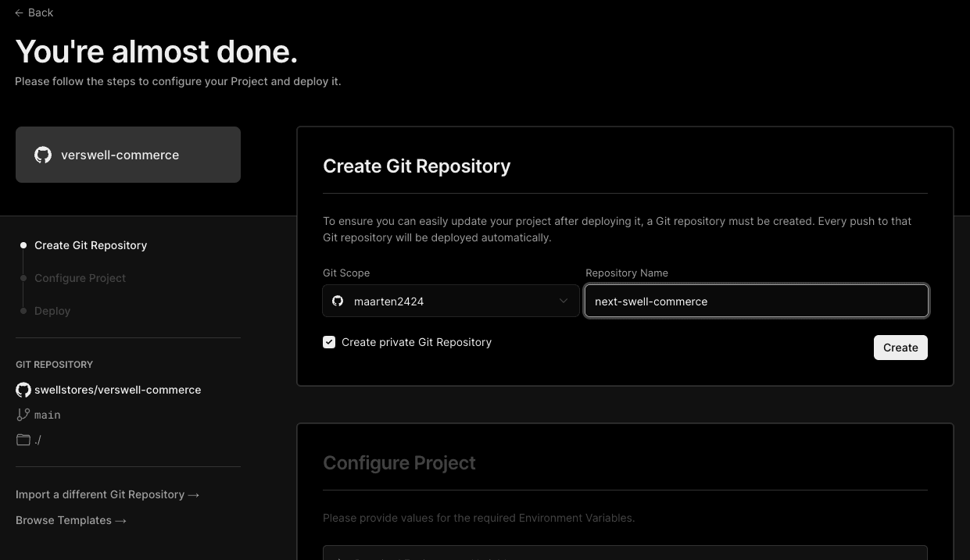Focus the Repository Name input field
Image resolution: width=970 pixels, height=560 pixels.
tap(756, 301)
